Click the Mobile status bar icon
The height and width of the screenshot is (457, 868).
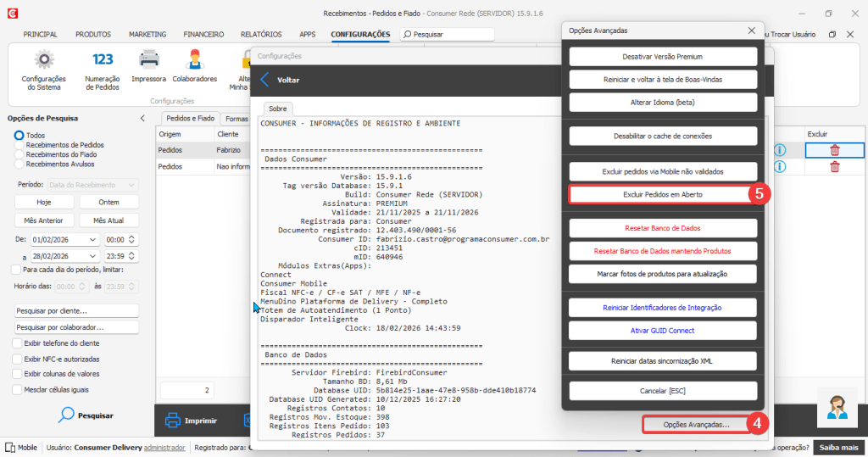click(10, 448)
